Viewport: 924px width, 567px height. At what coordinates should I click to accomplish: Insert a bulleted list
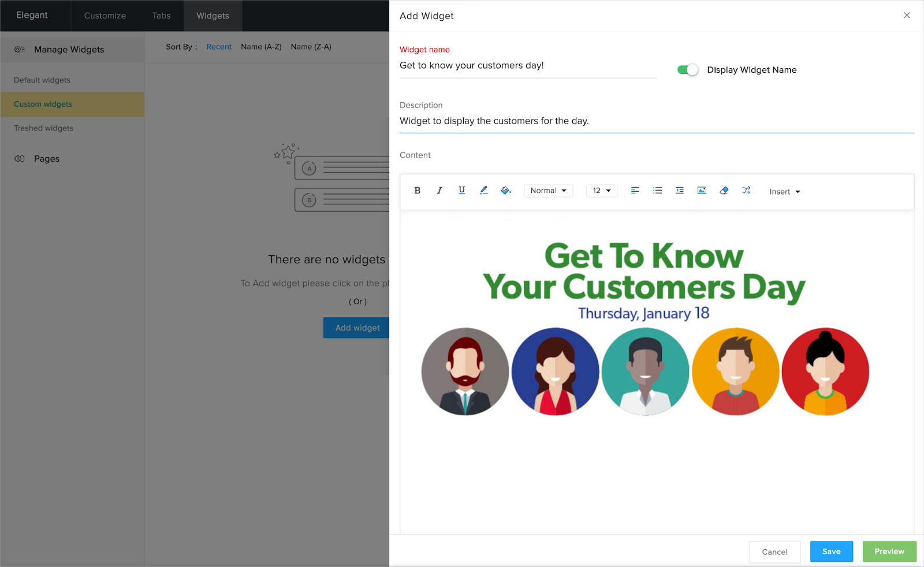click(x=657, y=191)
